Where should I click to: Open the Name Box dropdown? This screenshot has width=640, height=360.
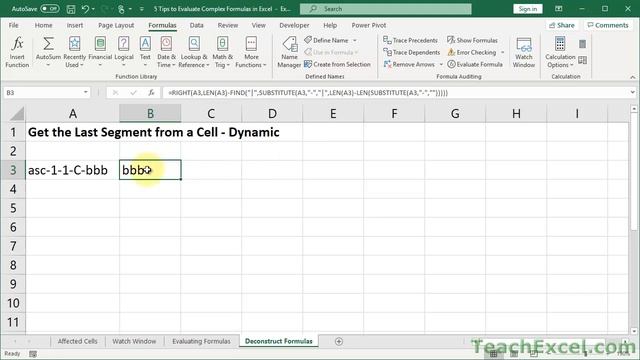tap(85, 93)
